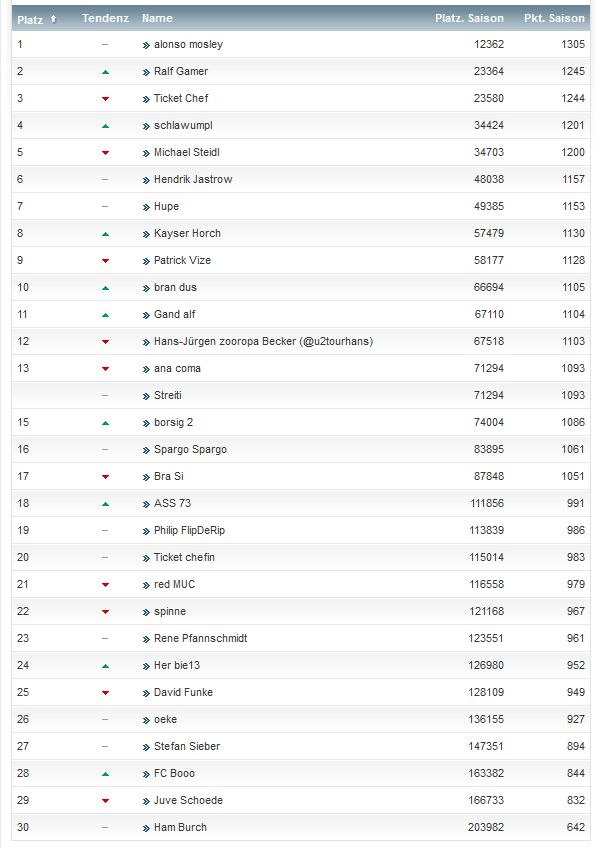Sort table by Name column header
Image resolution: width=606 pixels, height=847 pixels.
click(x=157, y=18)
